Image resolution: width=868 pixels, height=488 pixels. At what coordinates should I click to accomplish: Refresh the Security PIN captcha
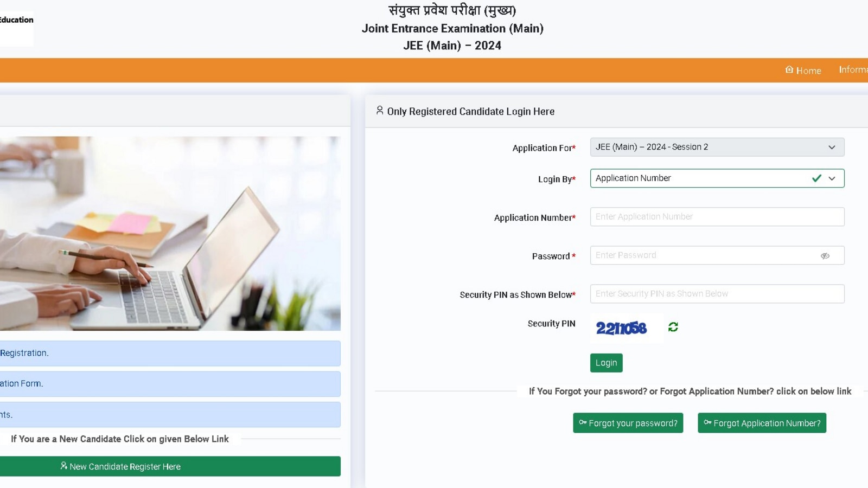pyautogui.click(x=673, y=327)
